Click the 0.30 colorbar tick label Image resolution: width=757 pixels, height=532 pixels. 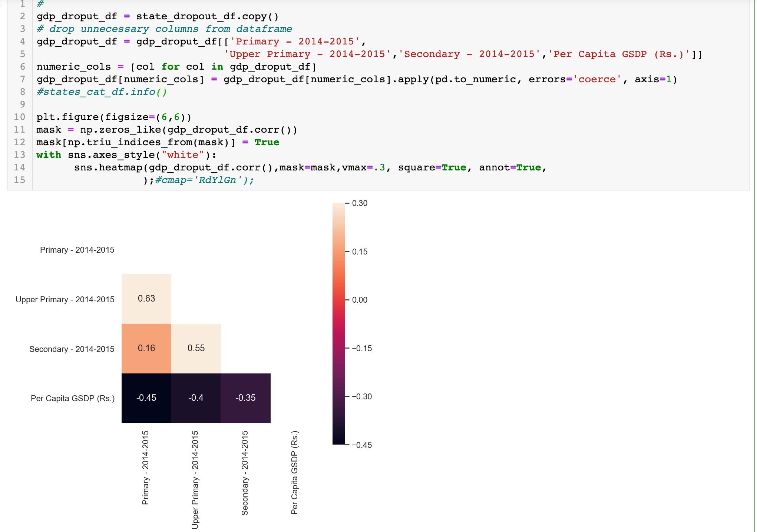(x=359, y=203)
